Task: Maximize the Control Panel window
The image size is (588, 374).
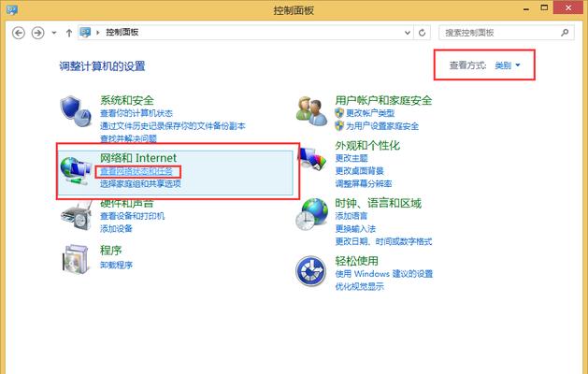Action: pyautogui.click(x=544, y=7)
